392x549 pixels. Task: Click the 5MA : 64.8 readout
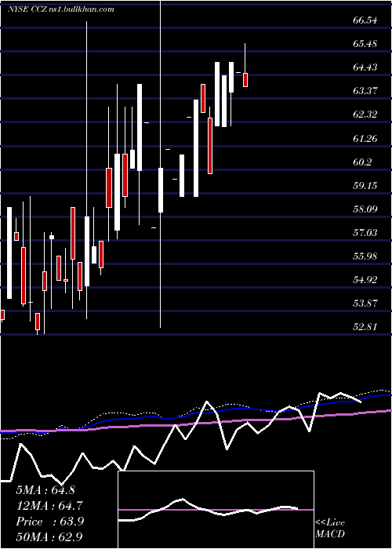(x=45, y=490)
